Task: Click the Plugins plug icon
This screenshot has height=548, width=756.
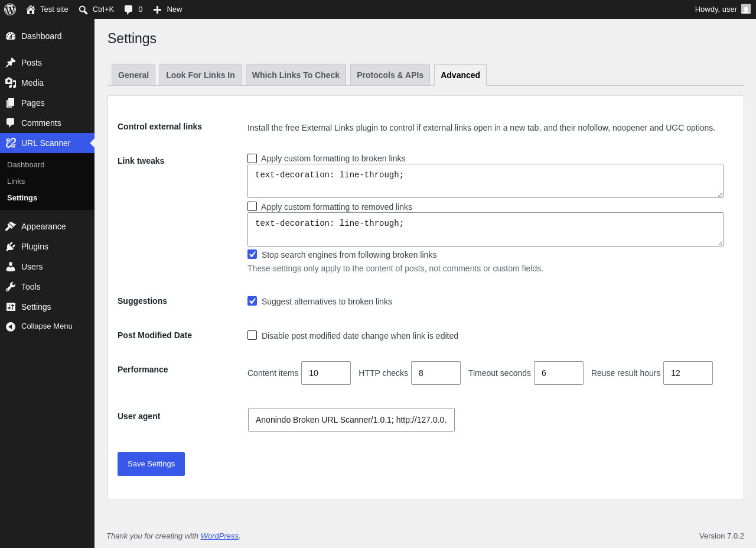Action: click(x=11, y=247)
